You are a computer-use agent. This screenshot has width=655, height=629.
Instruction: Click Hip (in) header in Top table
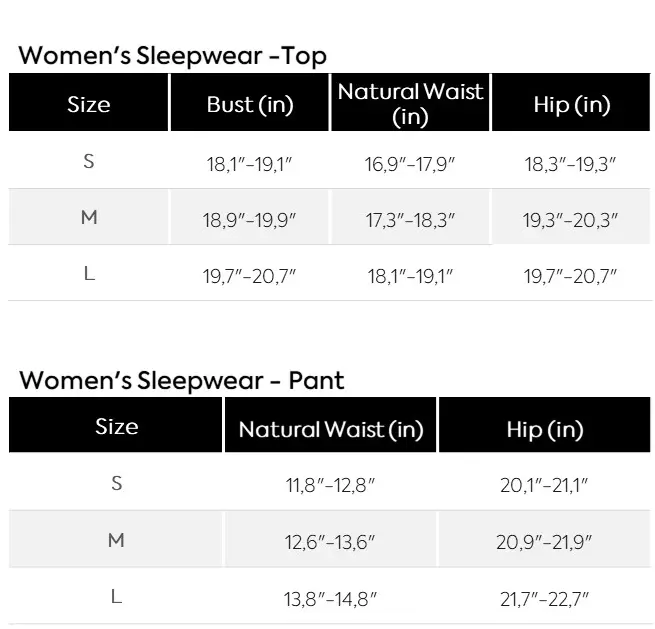click(571, 105)
